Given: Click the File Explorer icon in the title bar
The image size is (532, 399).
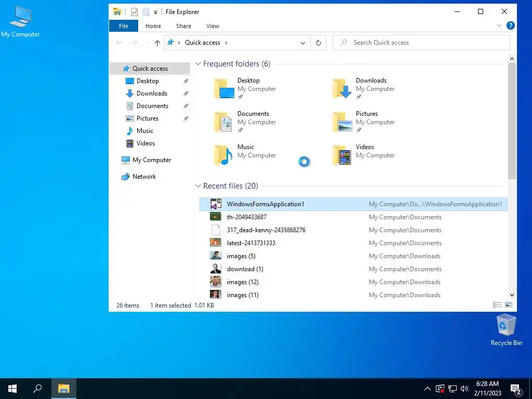Looking at the screenshot, I should coord(117,11).
